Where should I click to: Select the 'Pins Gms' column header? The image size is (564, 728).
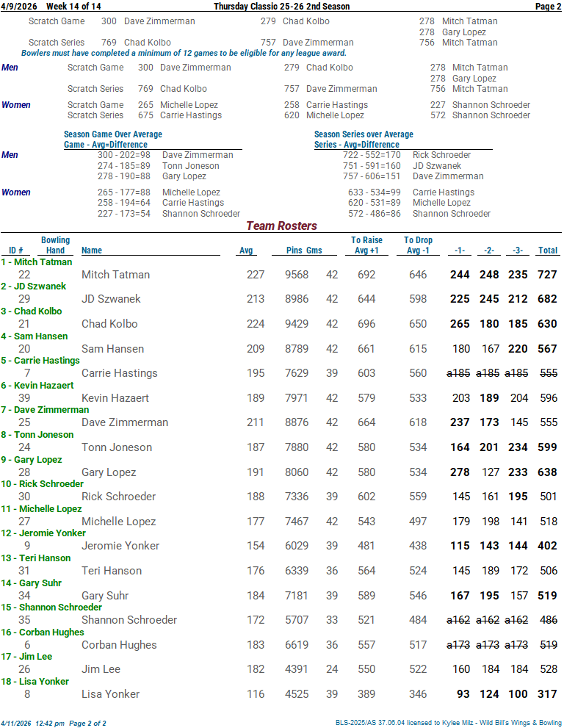tap(304, 251)
